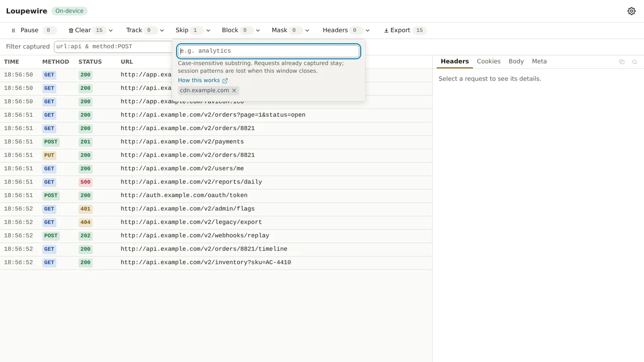The height and width of the screenshot is (362, 644).
Task: Sort by the URL column header
Action: click(x=127, y=62)
